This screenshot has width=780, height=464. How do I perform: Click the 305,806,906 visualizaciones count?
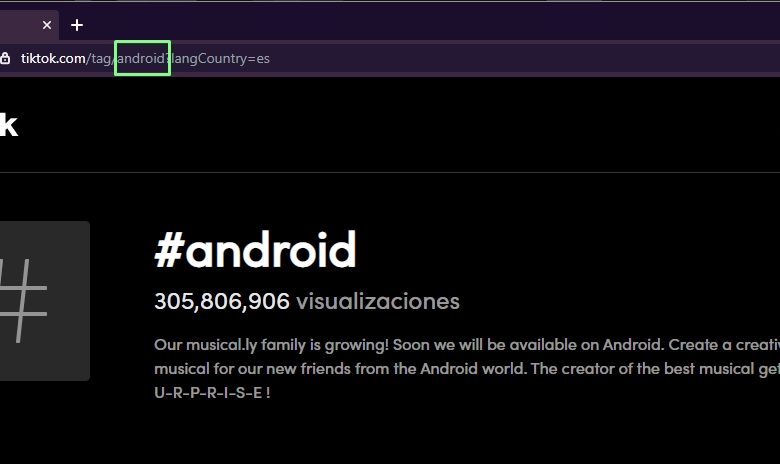(x=307, y=301)
